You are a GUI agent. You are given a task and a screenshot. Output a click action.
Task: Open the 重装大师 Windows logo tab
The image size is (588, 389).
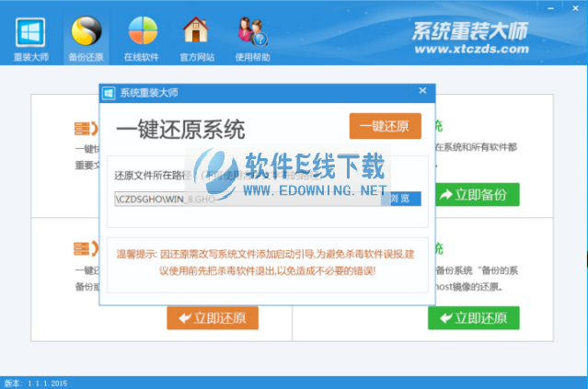click(31, 37)
